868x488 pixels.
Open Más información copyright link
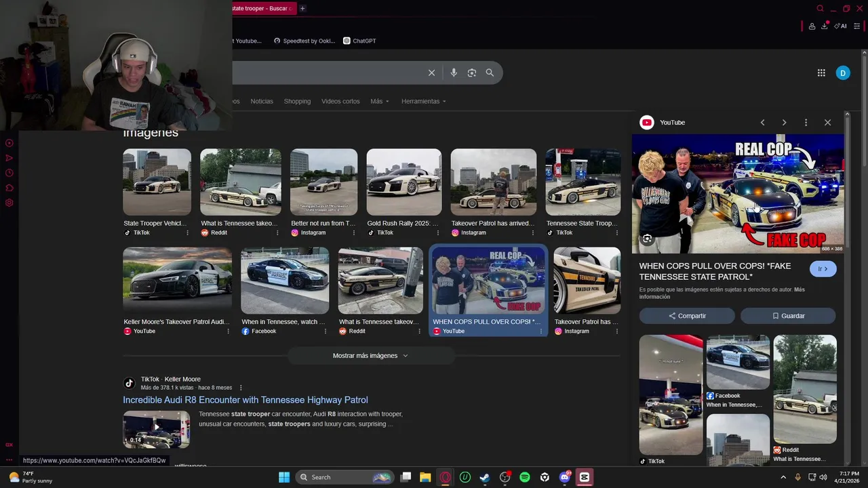(722, 293)
